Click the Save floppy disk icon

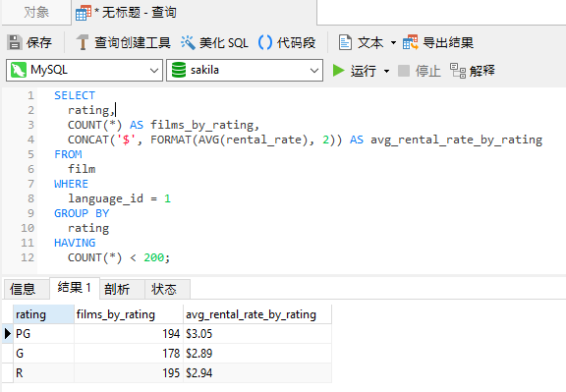coord(15,42)
